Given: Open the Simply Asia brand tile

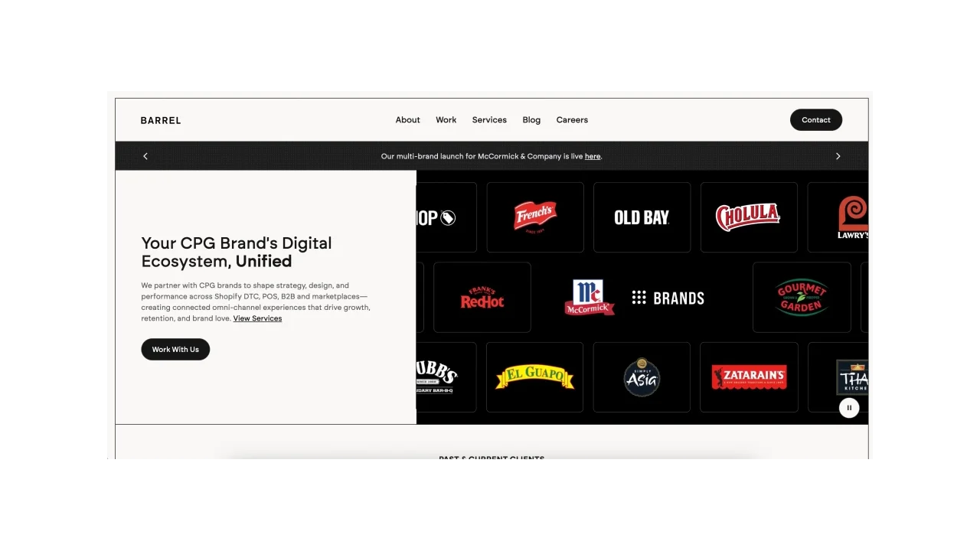Looking at the screenshot, I should [642, 377].
